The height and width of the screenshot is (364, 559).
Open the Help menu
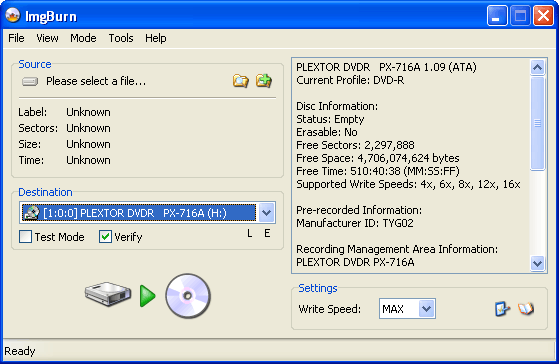click(155, 38)
